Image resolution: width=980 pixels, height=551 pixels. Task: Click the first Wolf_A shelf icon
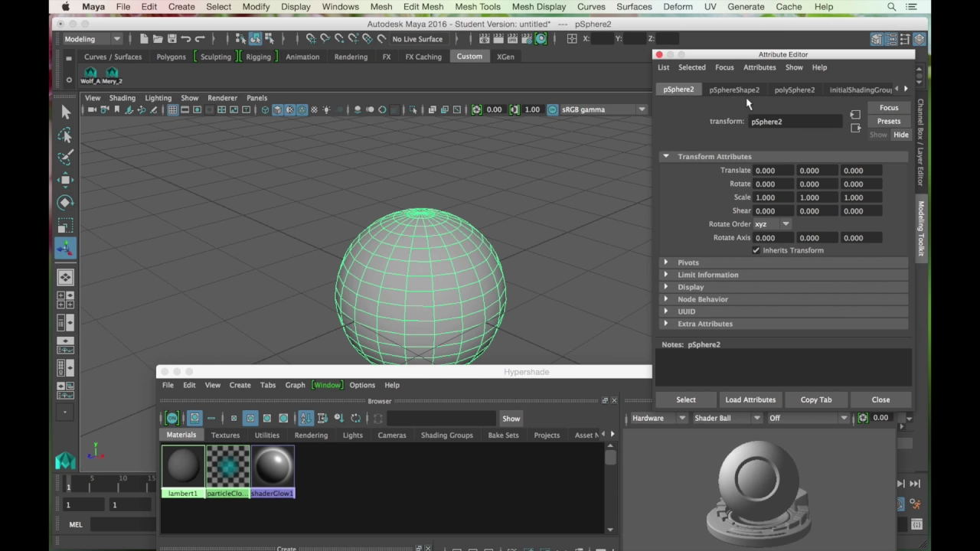click(x=90, y=76)
